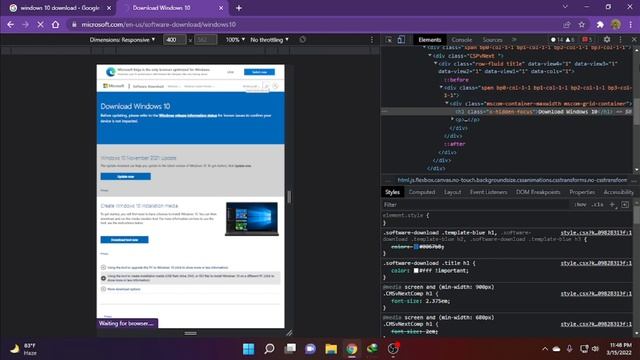Stop page loading with the X button

pos(40,24)
